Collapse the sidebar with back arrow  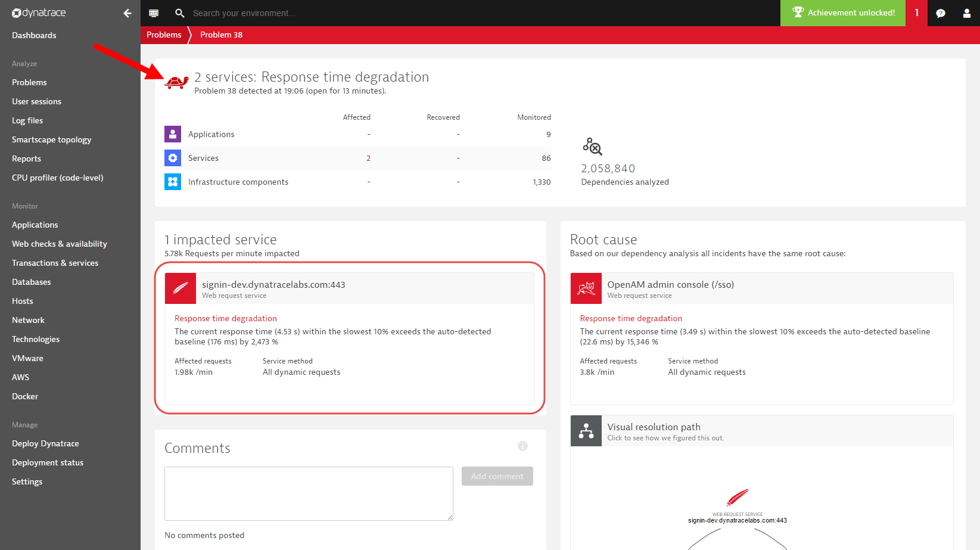pos(127,13)
